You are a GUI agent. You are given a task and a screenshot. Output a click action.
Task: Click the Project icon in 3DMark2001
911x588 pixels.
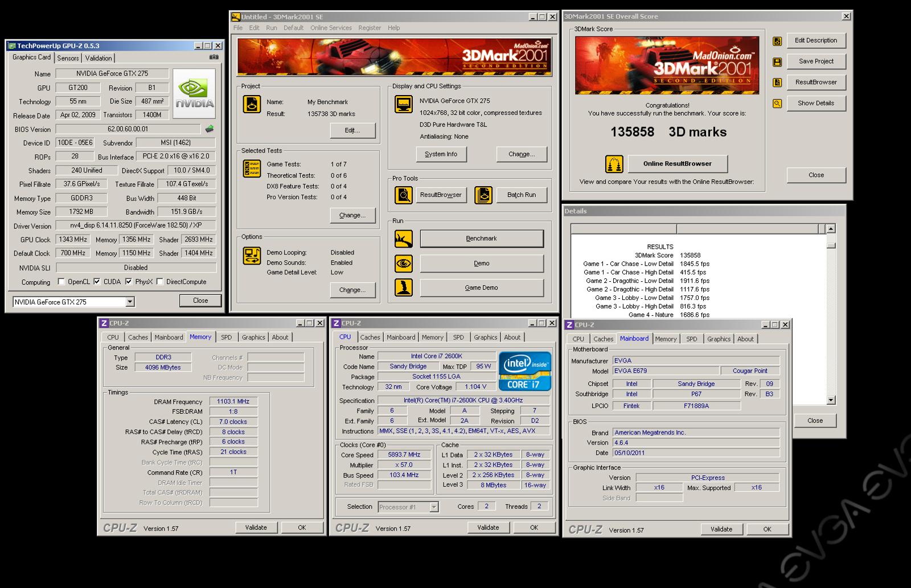252,104
